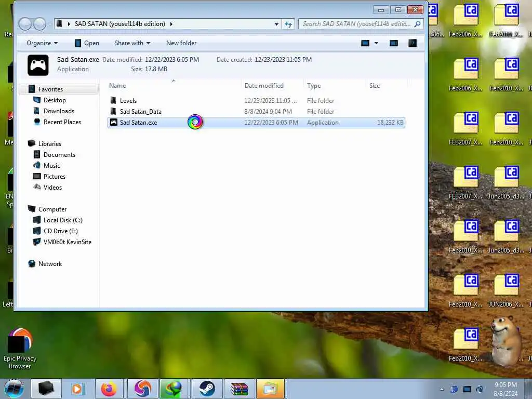The image size is (532, 399).
Task: Click SAD SATAN (yousef114b edition) breadcrumb
Action: pos(120,24)
